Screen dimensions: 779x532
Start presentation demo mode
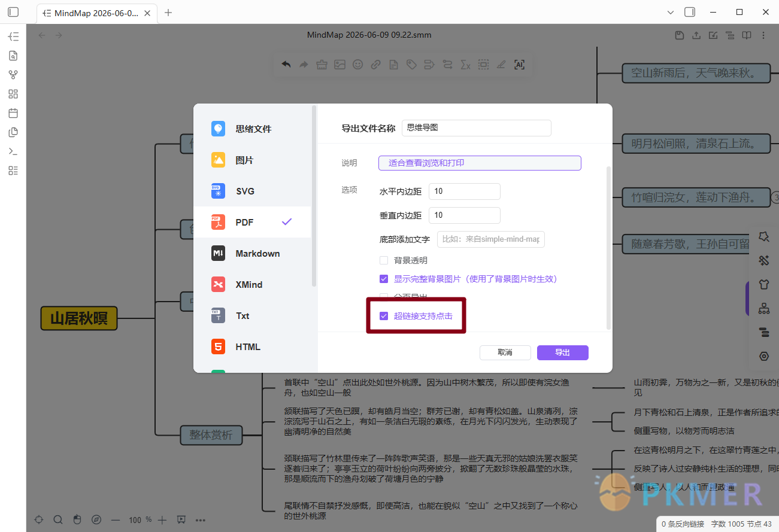[181, 519]
